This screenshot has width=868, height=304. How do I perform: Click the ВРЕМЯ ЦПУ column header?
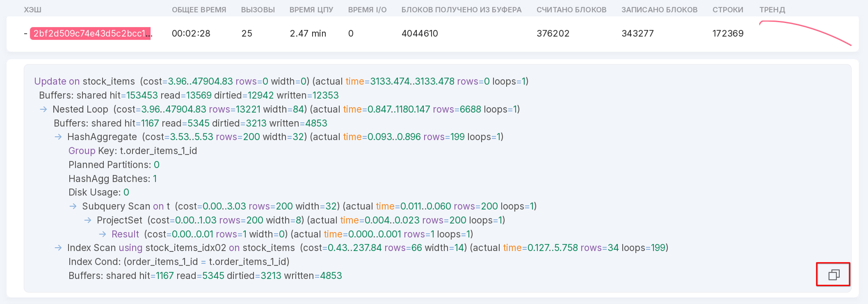pos(311,10)
